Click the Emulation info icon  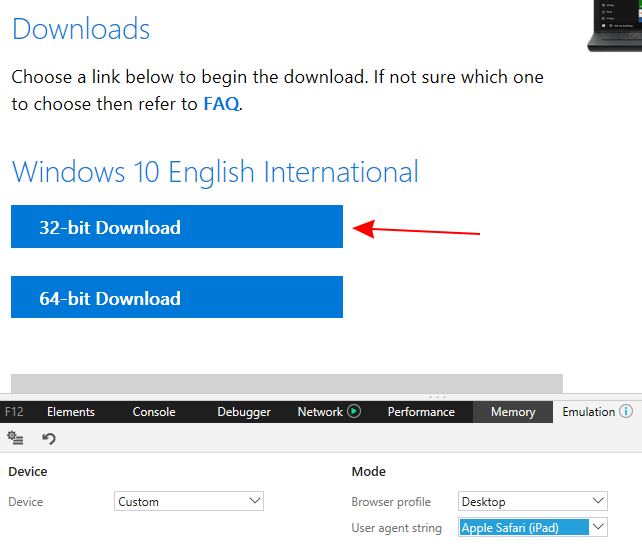click(626, 411)
